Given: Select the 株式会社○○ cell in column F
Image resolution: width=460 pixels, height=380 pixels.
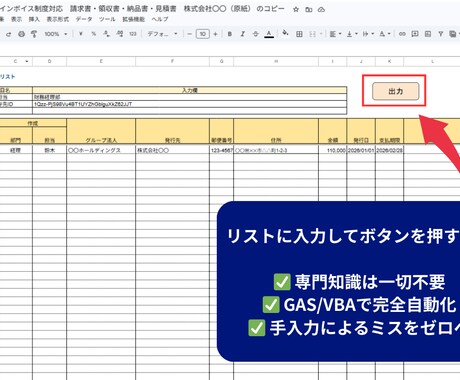Looking at the screenshot, I should [x=172, y=150].
